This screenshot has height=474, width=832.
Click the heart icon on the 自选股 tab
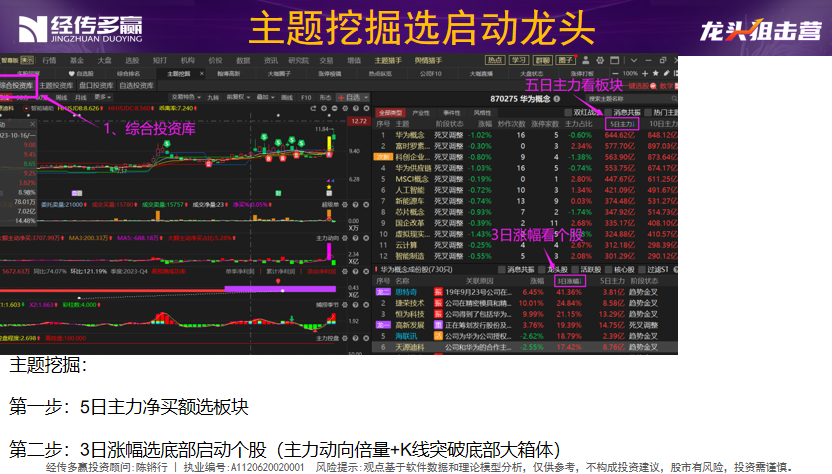pos(72,73)
